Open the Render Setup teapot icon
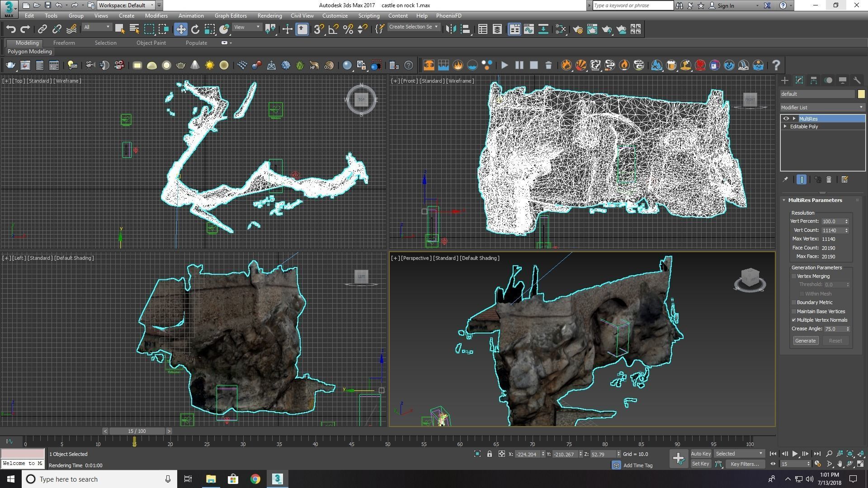The image size is (868, 488). point(577,29)
